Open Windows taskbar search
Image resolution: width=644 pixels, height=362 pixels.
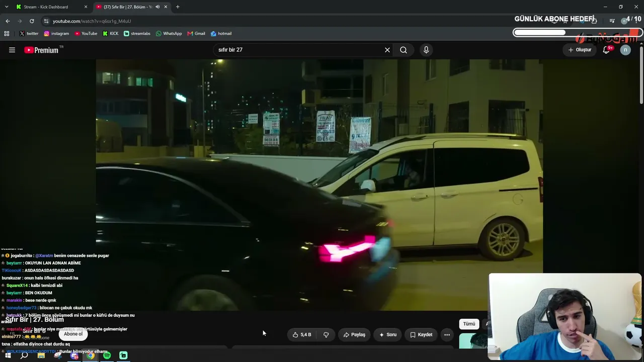24,355
